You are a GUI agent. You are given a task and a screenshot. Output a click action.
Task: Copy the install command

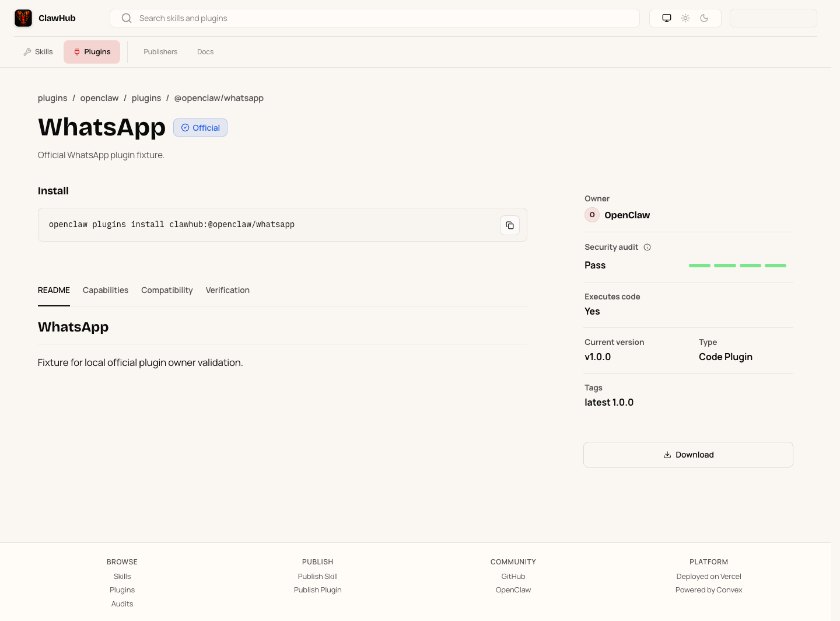[510, 225]
